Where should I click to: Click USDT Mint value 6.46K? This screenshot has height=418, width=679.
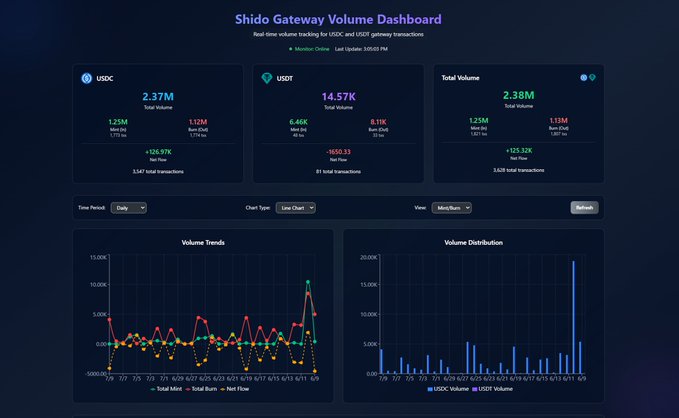(x=298, y=122)
